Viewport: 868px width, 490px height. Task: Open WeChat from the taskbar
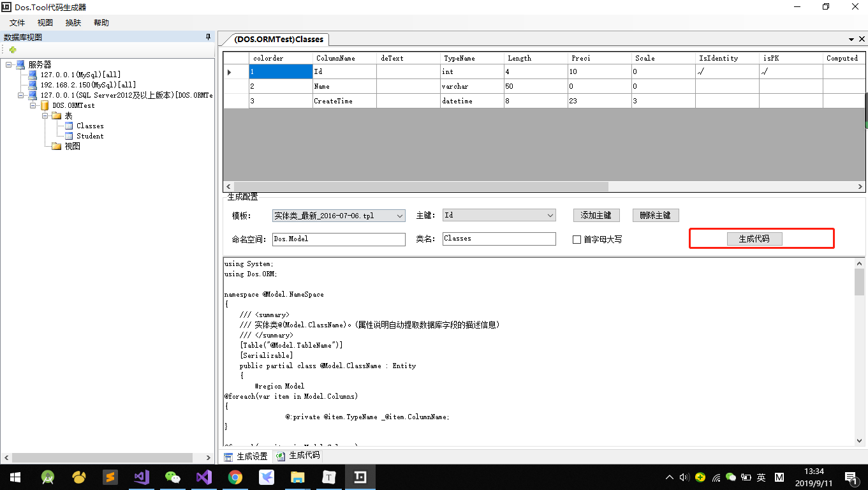click(172, 477)
